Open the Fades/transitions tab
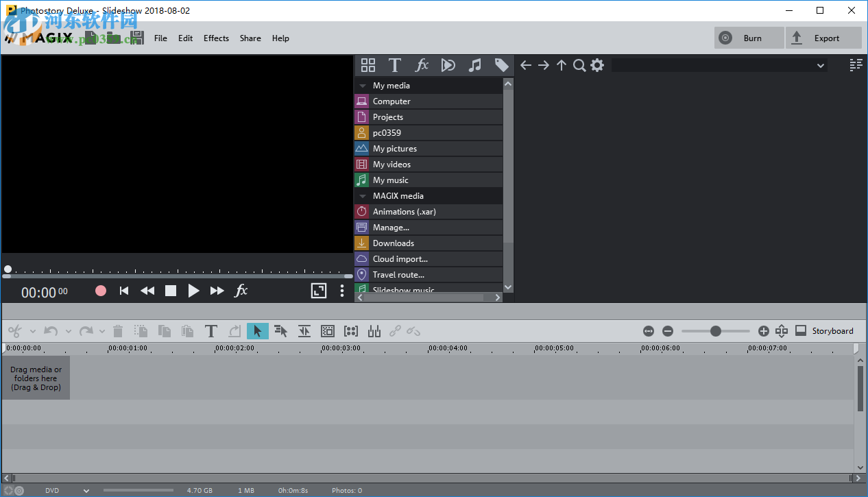This screenshot has width=868, height=497. [448, 65]
